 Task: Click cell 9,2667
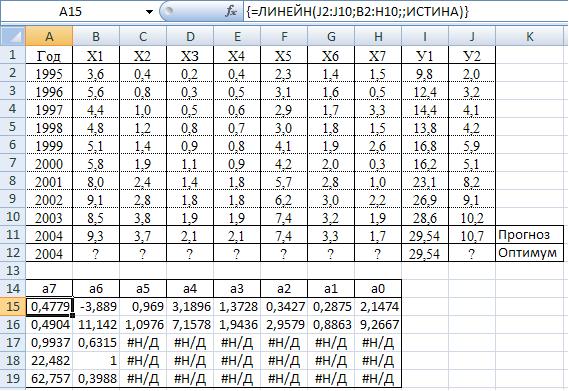pos(378,325)
